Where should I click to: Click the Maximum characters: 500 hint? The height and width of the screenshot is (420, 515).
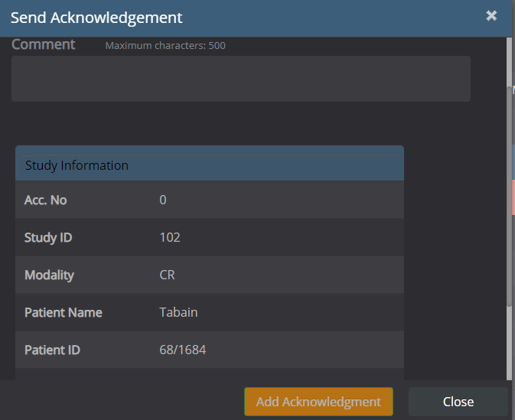165,46
